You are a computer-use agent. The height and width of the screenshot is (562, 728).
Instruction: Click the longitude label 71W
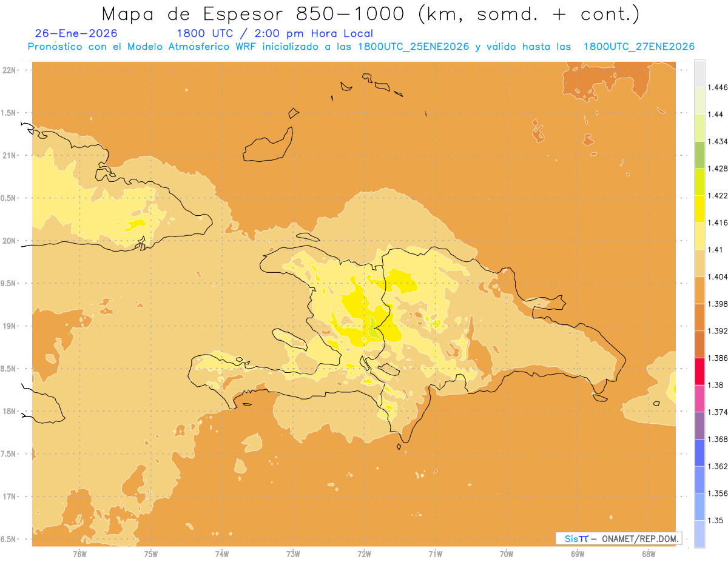(x=435, y=554)
